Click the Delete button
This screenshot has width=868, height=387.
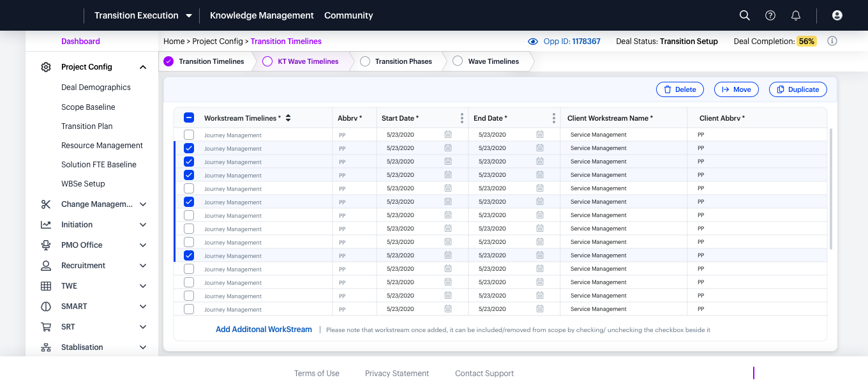coord(680,89)
